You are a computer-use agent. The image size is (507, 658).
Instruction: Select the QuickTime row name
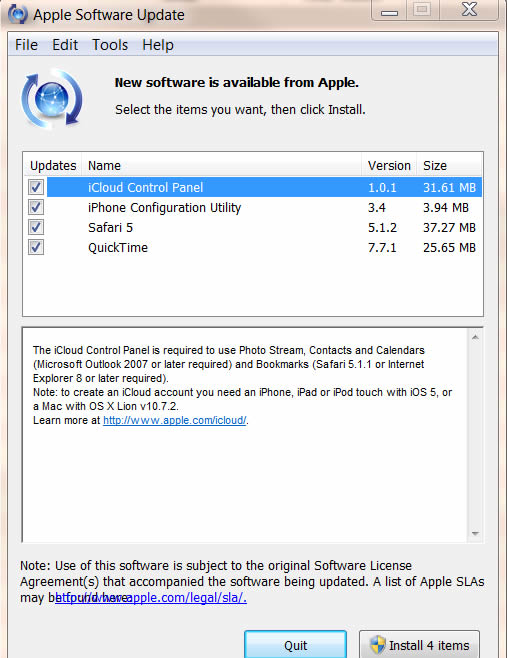tap(118, 248)
